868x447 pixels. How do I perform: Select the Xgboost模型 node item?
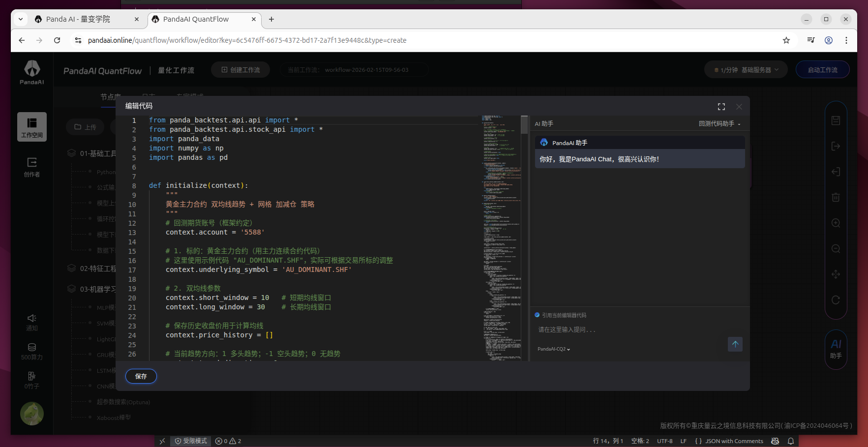114,417
